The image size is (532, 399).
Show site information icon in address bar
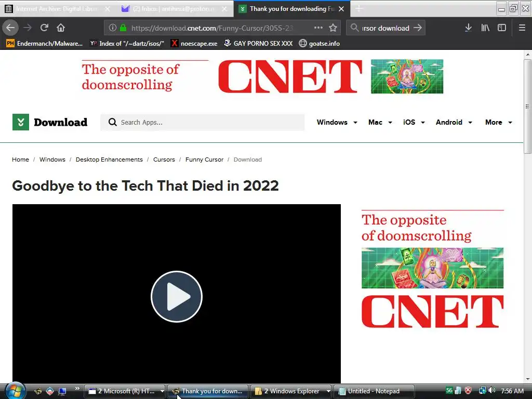pyautogui.click(x=113, y=28)
